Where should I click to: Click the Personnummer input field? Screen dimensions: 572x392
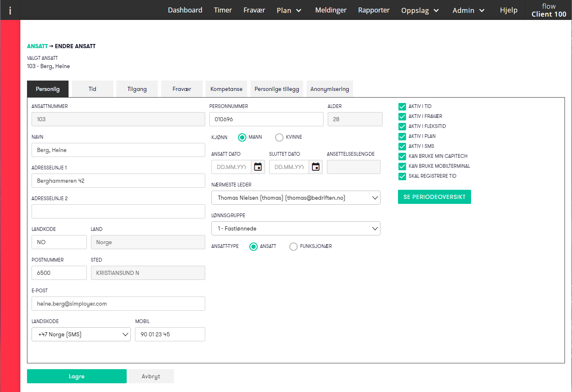(x=266, y=119)
